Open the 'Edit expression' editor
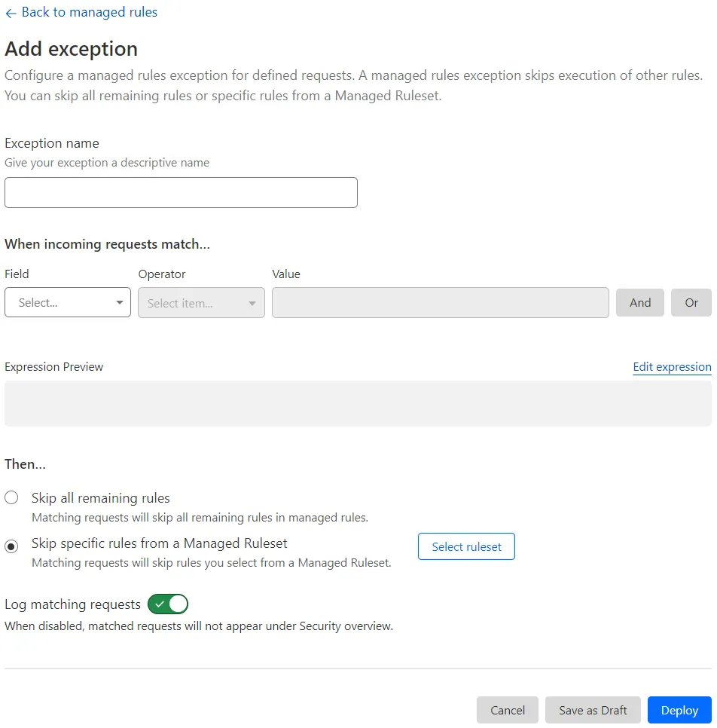 point(671,367)
